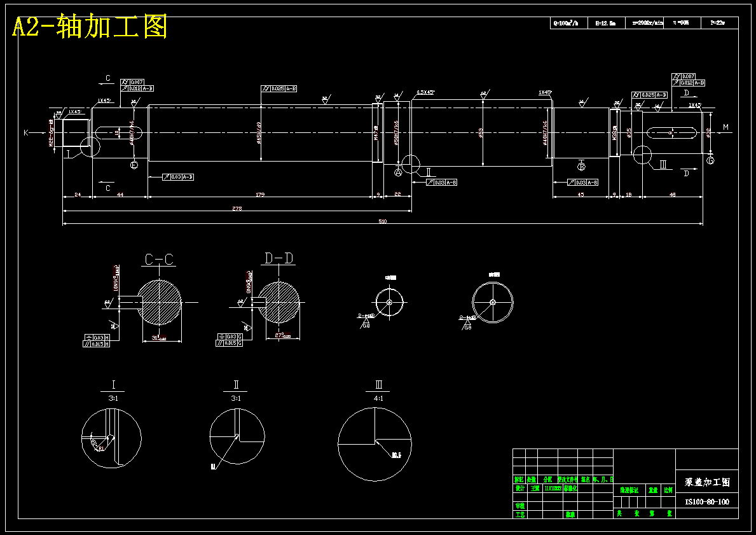
Task: Click the datum "G" circle symbol
Action: tap(710, 160)
